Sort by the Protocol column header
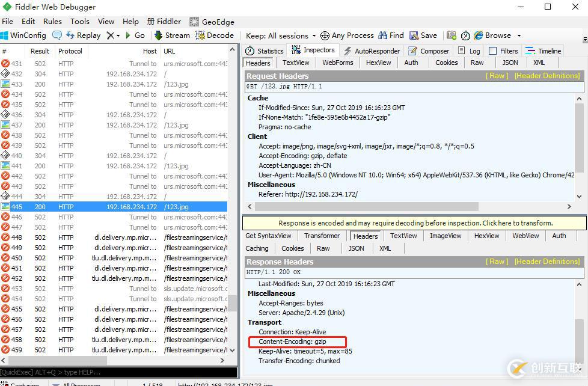This screenshot has width=588, height=386. 70,51
